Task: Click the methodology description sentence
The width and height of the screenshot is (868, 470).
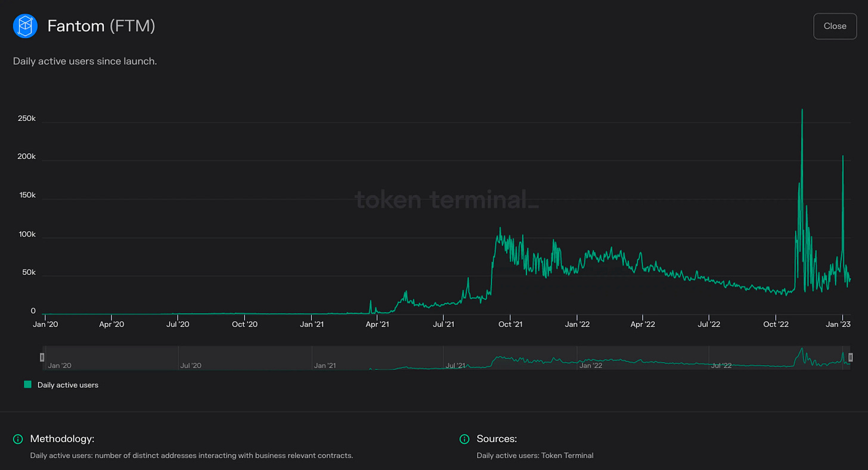Action: (191, 456)
